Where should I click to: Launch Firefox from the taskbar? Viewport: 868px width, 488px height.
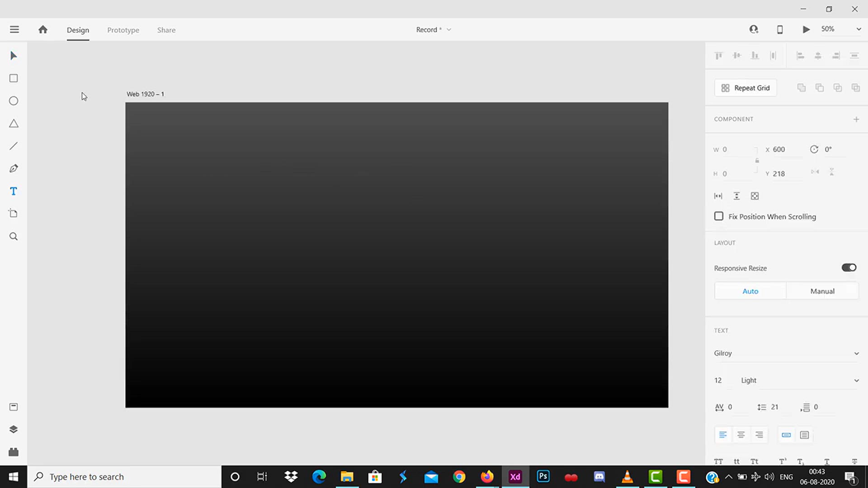tap(486, 477)
